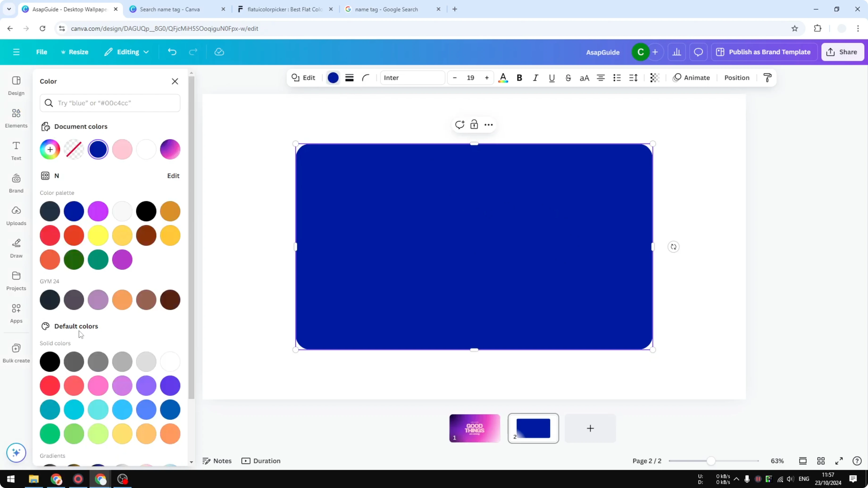Close the Color panel
Image resolution: width=868 pixels, height=488 pixels.
tap(175, 81)
